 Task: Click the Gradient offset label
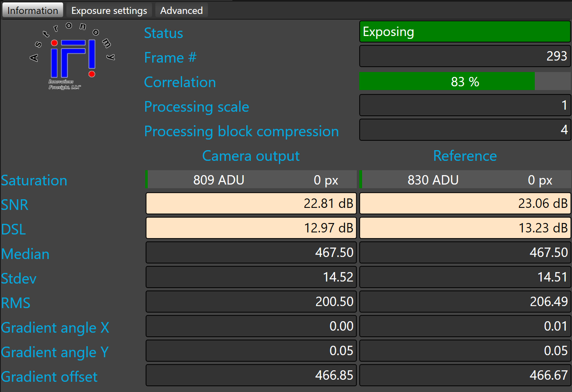[49, 377]
